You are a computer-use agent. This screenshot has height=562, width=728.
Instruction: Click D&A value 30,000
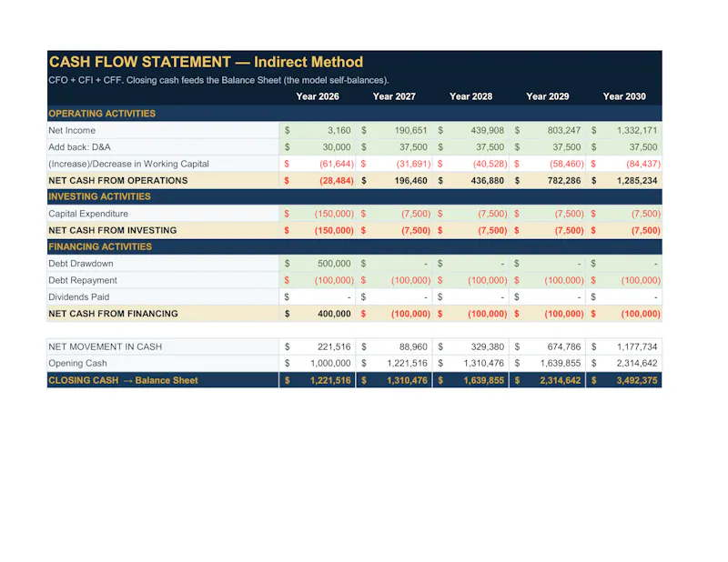337,147
